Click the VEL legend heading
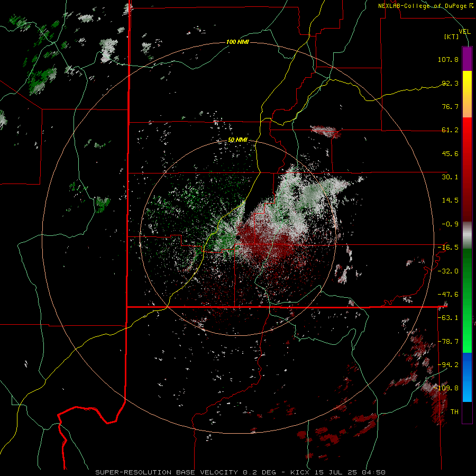Image resolution: width=476 pixels, height=476 pixels. 465,32
